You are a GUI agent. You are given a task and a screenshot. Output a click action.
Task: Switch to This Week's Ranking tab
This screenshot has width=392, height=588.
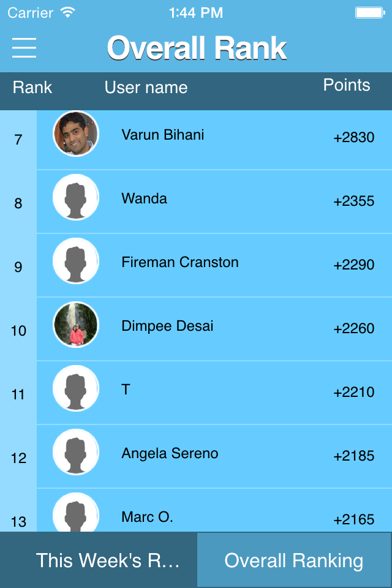pos(98,560)
